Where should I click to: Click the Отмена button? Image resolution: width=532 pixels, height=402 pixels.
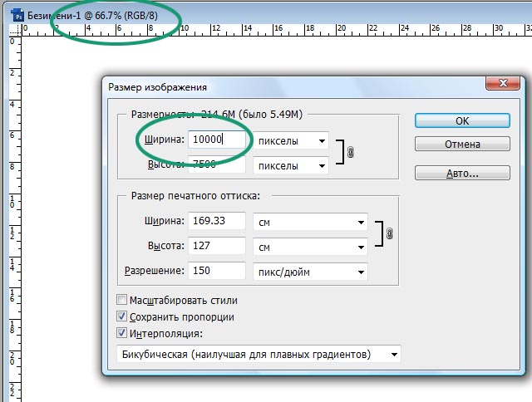click(x=462, y=144)
